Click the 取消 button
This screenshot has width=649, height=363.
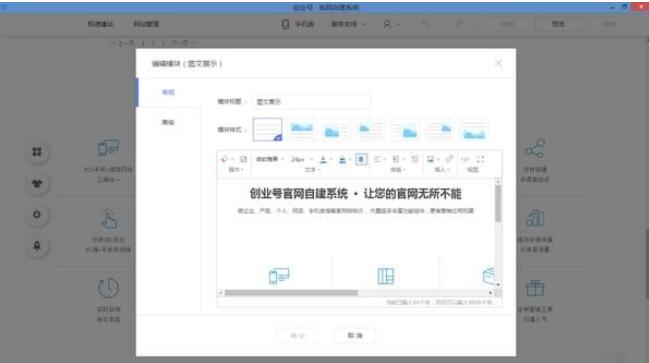tap(355, 335)
